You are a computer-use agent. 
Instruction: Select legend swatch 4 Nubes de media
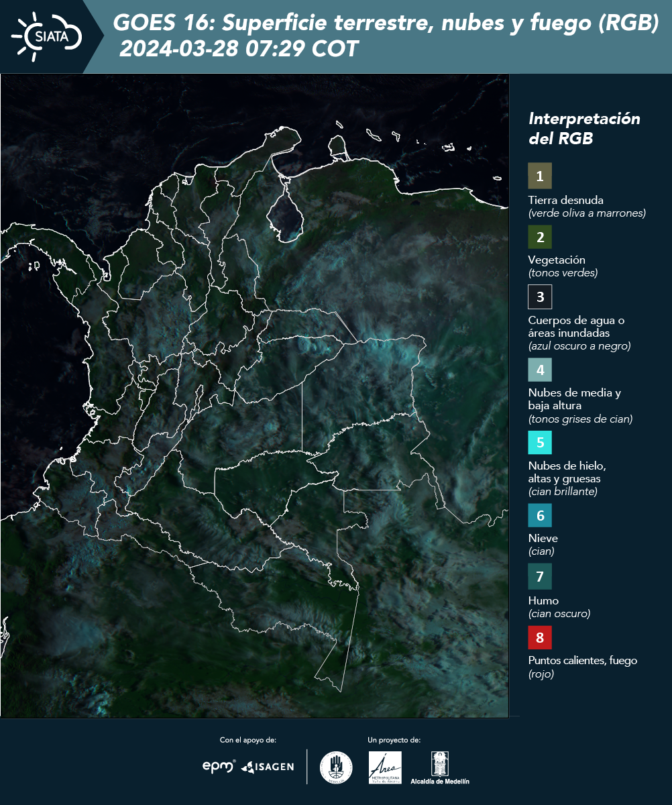tap(540, 369)
